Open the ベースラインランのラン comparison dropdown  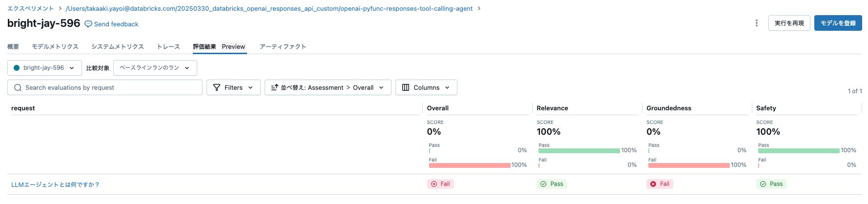pyautogui.click(x=155, y=68)
